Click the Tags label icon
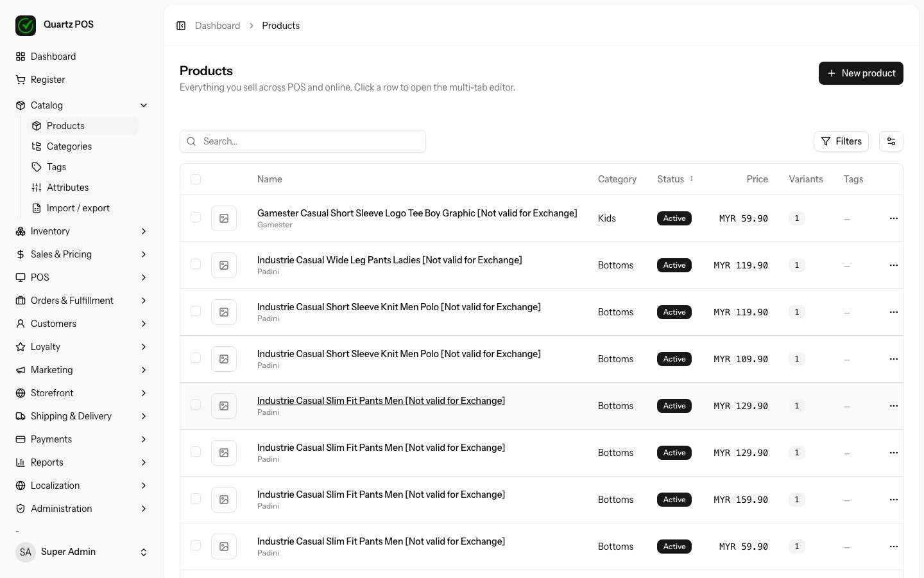The width and height of the screenshot is (924, 578). coord(37,167)
